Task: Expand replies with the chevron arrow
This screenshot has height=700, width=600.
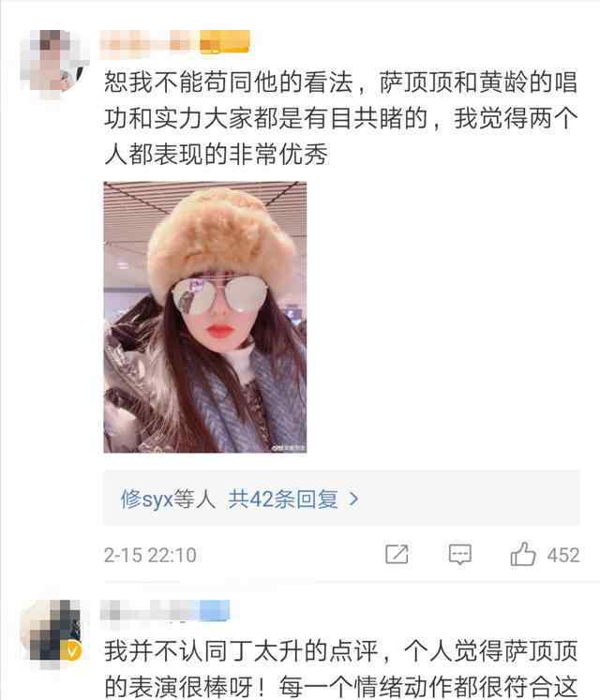Action: coord(353,499)
